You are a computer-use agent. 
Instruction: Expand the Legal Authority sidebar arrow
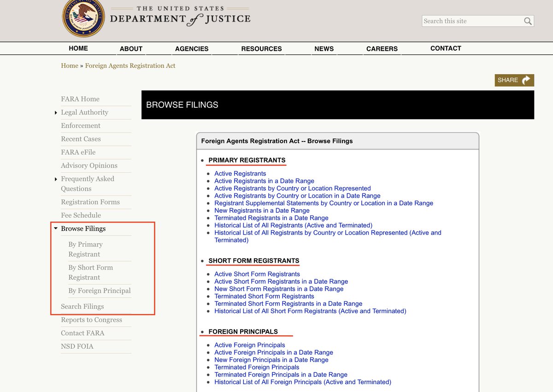56,113
